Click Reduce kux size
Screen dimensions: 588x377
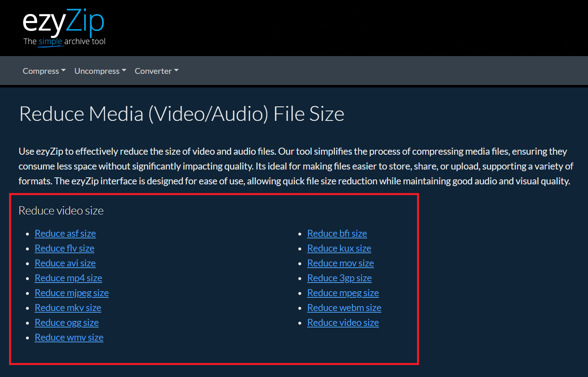(x=339, y=248)
